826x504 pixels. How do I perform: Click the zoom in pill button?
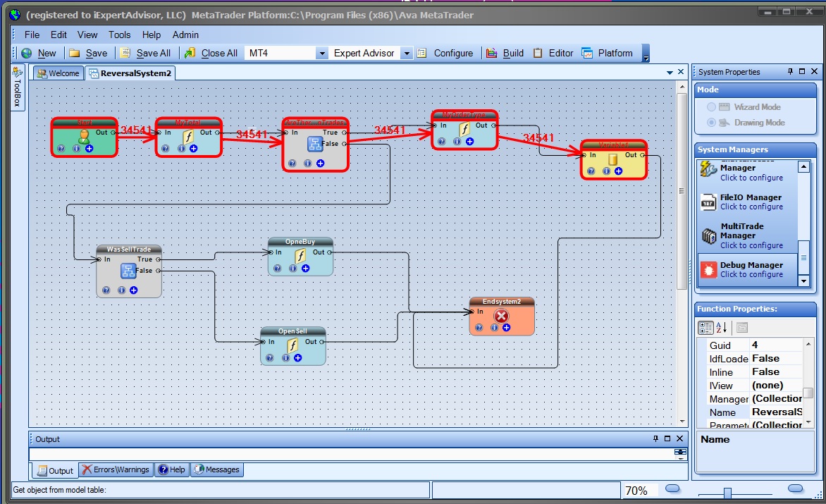click(795, 488)
